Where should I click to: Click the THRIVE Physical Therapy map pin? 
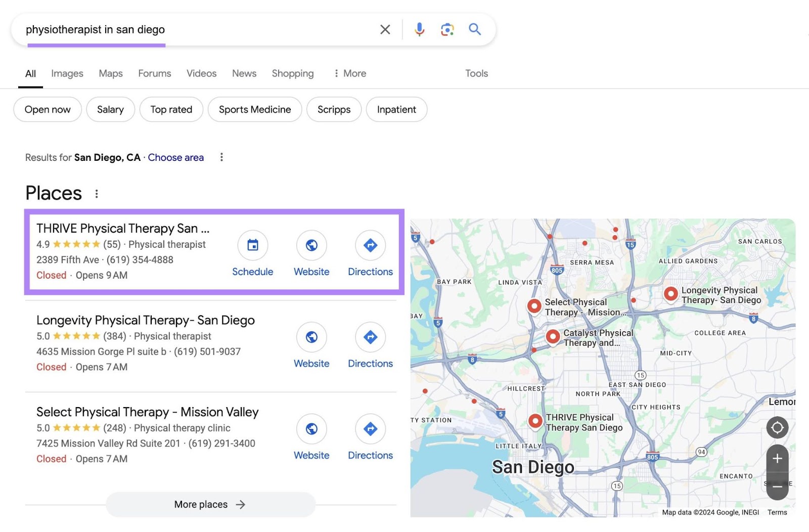pos(535,421)
